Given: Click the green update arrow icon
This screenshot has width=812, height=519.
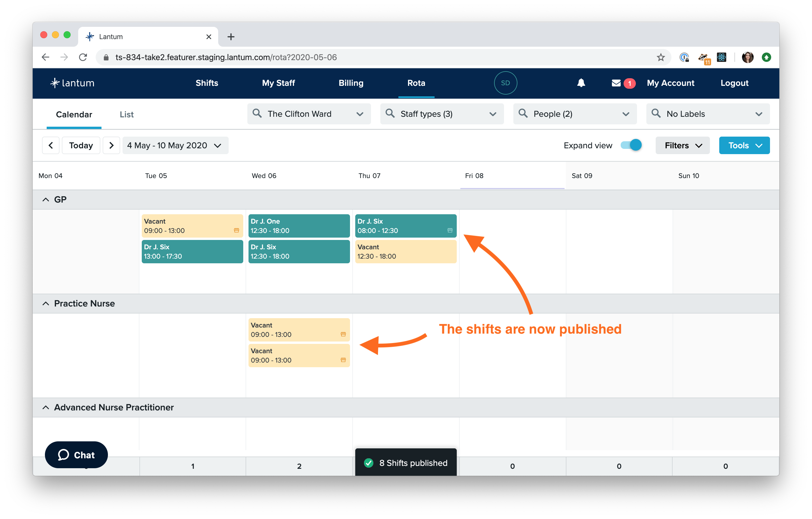Looking at the screenshot, I should (x=766, y=58).
